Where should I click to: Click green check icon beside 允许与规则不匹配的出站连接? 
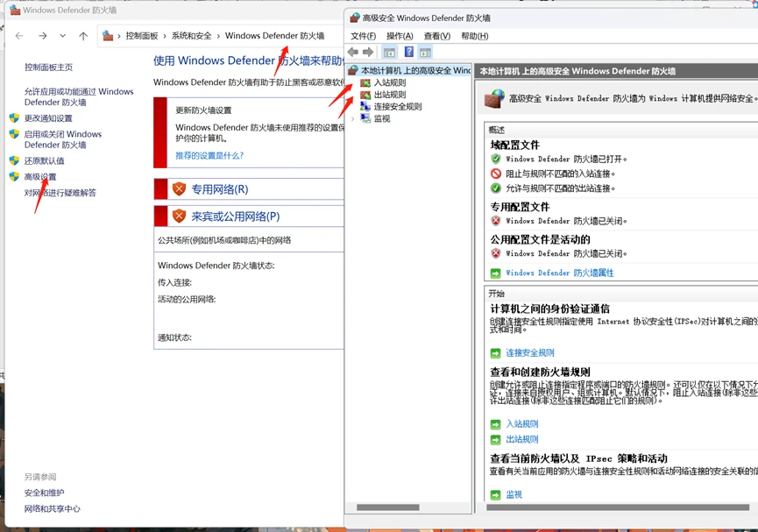495,188
